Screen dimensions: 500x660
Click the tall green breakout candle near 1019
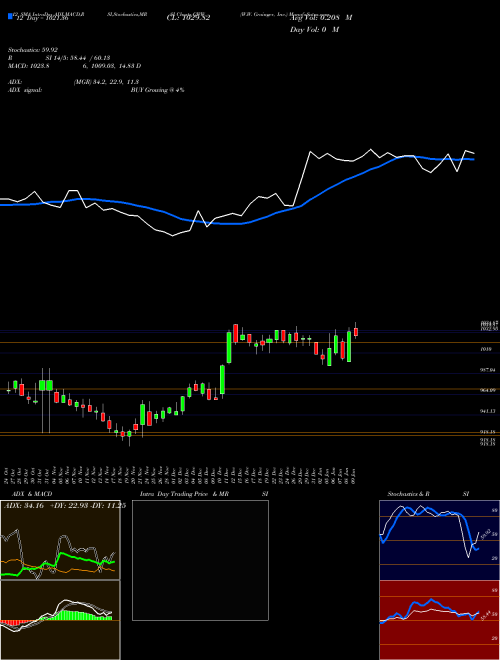click(229, 347)
